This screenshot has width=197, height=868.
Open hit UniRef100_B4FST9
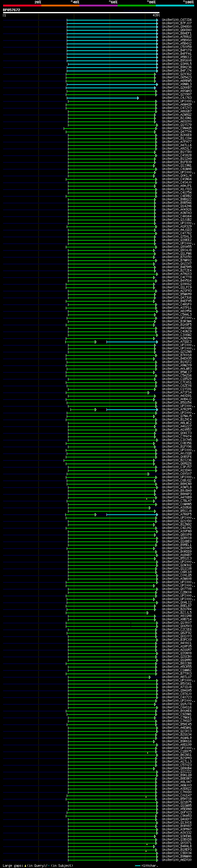(x=177, y=50)
